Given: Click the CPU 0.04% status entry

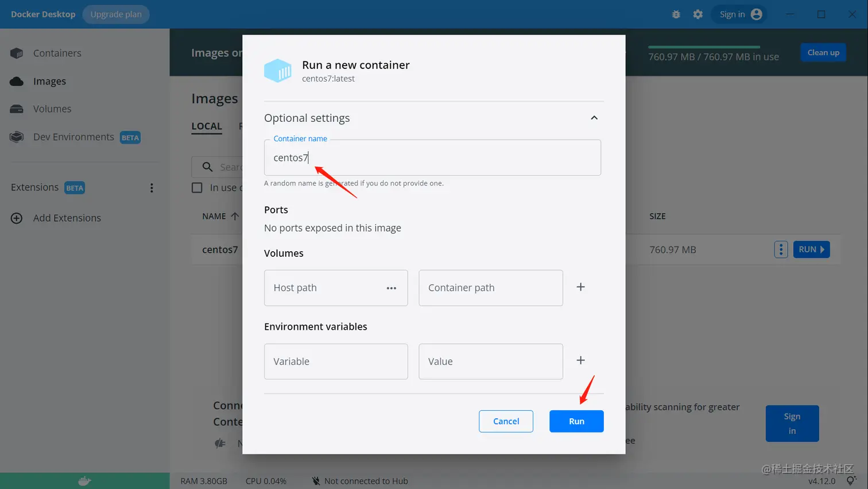Looking at the screenshot, I should pos(266,481).
